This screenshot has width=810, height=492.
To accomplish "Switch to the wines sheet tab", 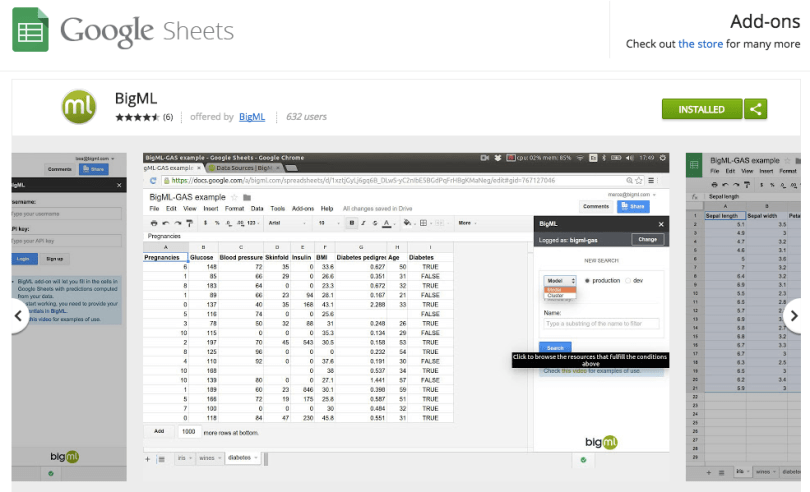I will pos(207,458).
